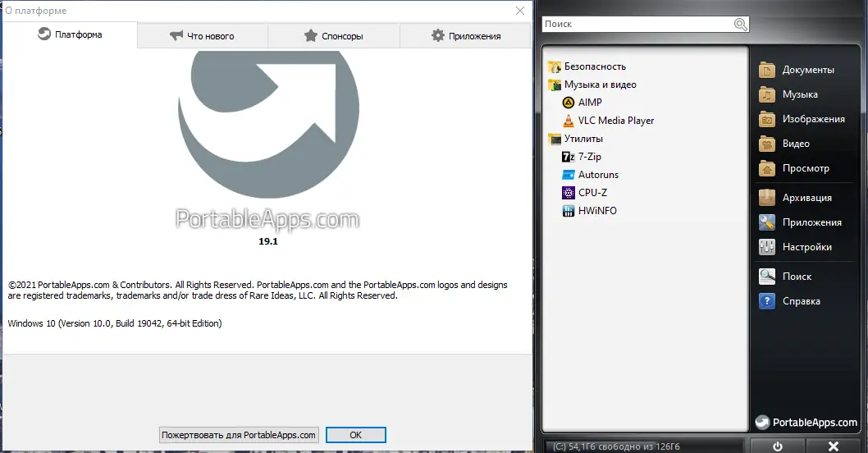Launch 7-Zip via its icon
The width and height of the screenshot is (868, 453).
click(x=568, y=157)
